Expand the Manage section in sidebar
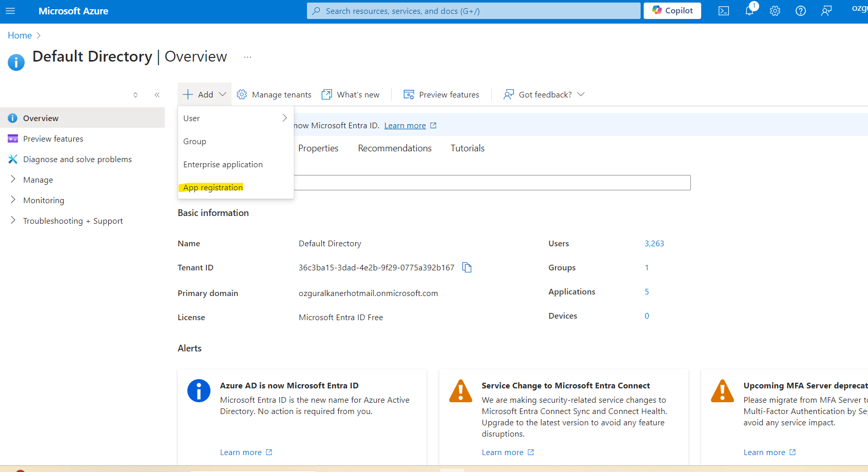The height and width of the screenshot is (472, 868). click(x=38, y=180)
